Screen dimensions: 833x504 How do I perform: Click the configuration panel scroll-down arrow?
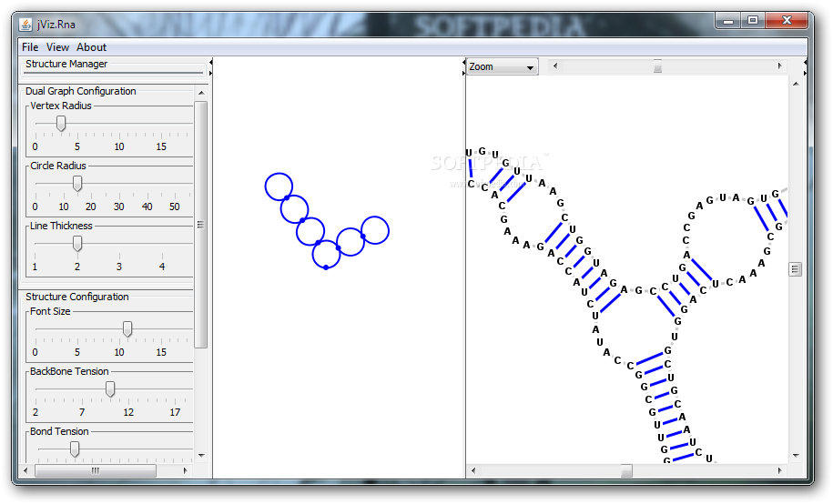pyautogui.click(x=201, y=455)
